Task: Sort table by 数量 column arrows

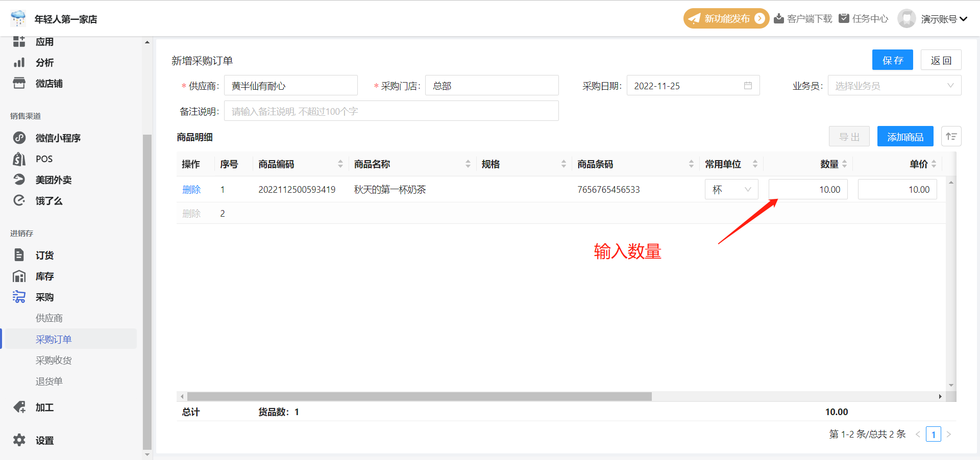Action: click(x=844, y=164)
